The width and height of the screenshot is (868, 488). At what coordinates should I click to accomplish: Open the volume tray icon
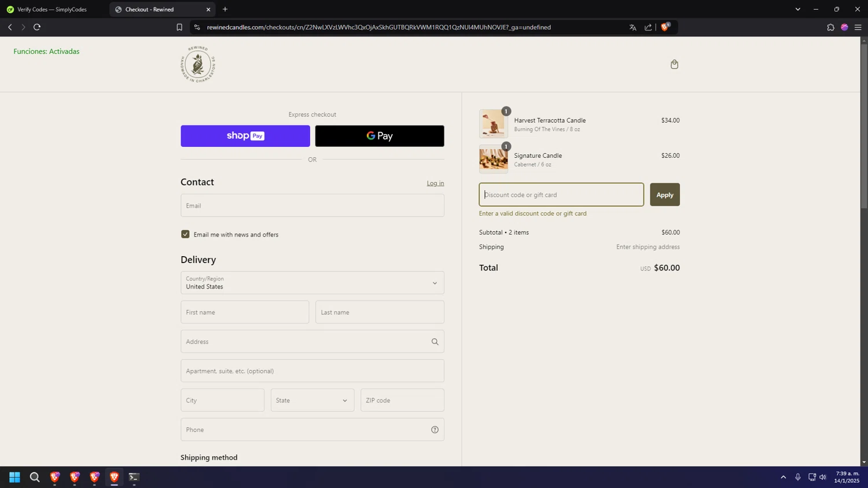click(x=823, y=477)
